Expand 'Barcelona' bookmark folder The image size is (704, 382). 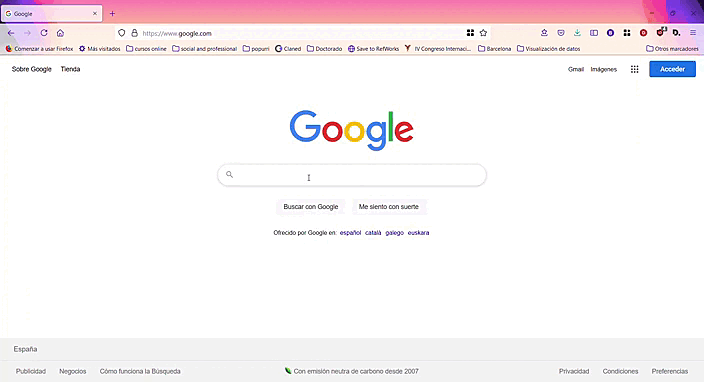pos(495,48)
